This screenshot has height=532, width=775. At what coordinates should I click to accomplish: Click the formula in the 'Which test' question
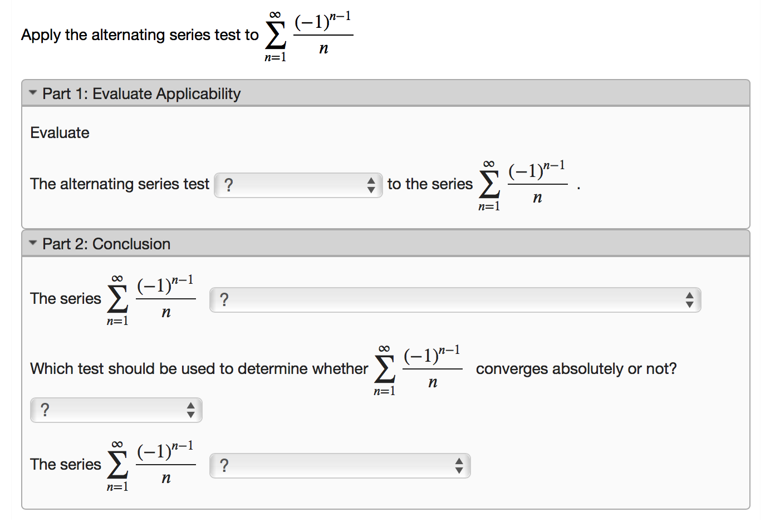tap(418, 370)
